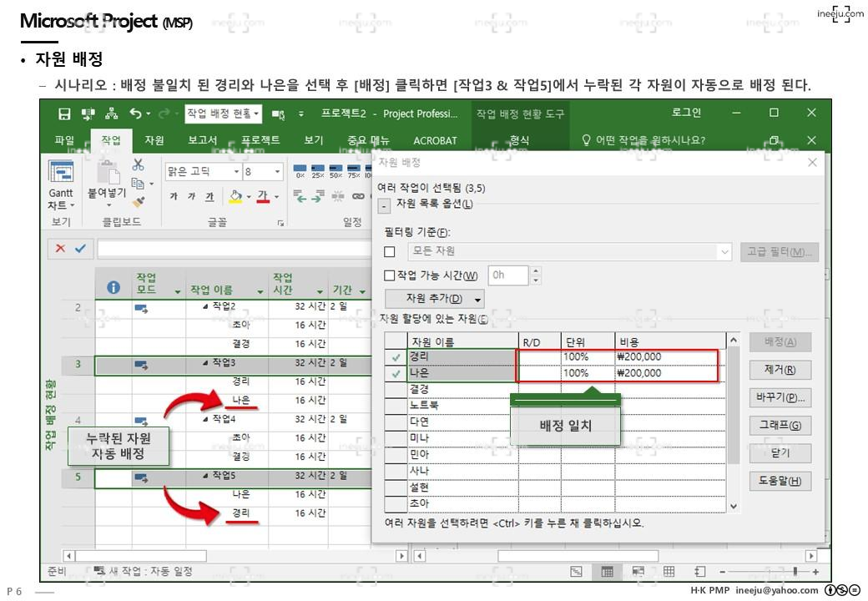Collapse the 자원 목록 옵션 section
868x601 pixels.
point(384,206)
